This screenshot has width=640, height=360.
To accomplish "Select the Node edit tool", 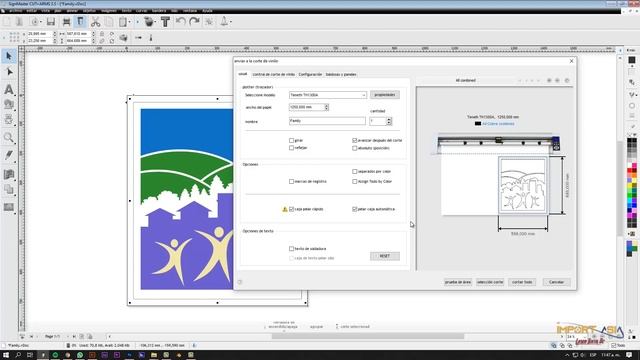I will [x=9, y=72].
